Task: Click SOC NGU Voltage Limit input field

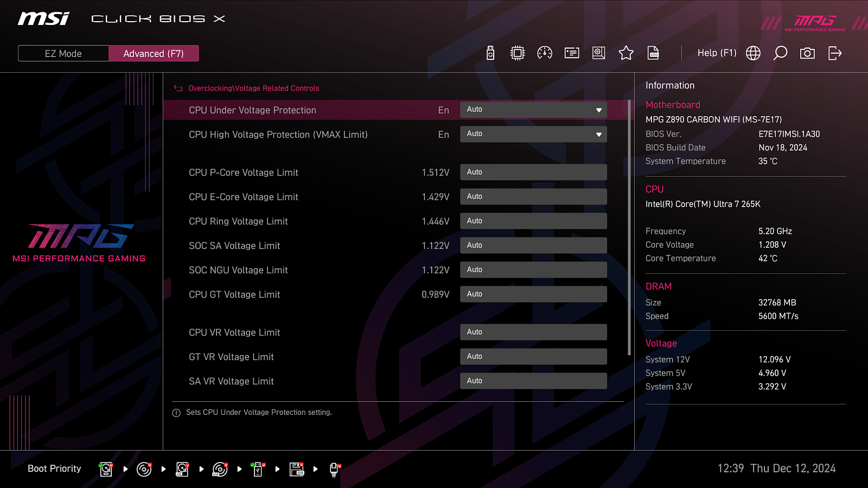Action: (533, 269)
